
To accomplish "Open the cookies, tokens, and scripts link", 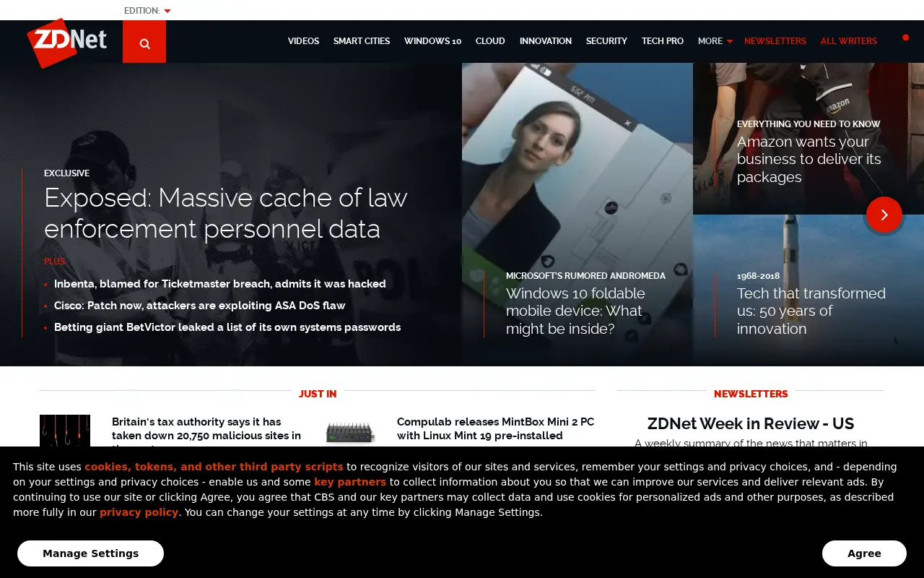I will coord(214,467).
